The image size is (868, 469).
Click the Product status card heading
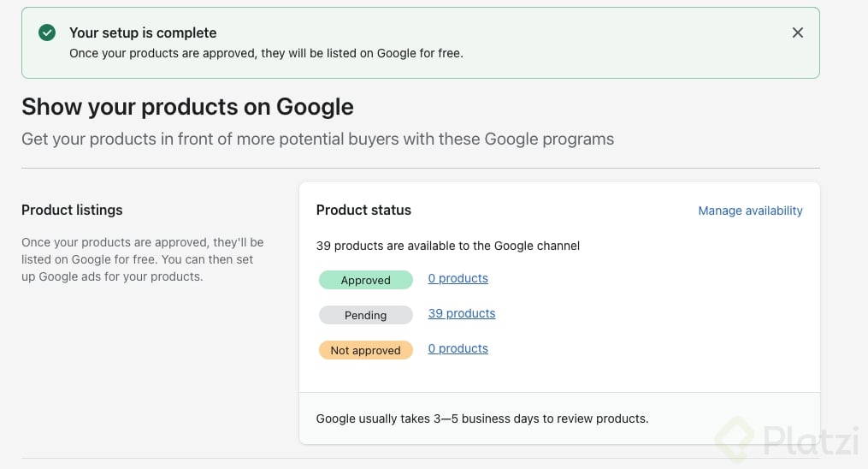pos(363,210)
